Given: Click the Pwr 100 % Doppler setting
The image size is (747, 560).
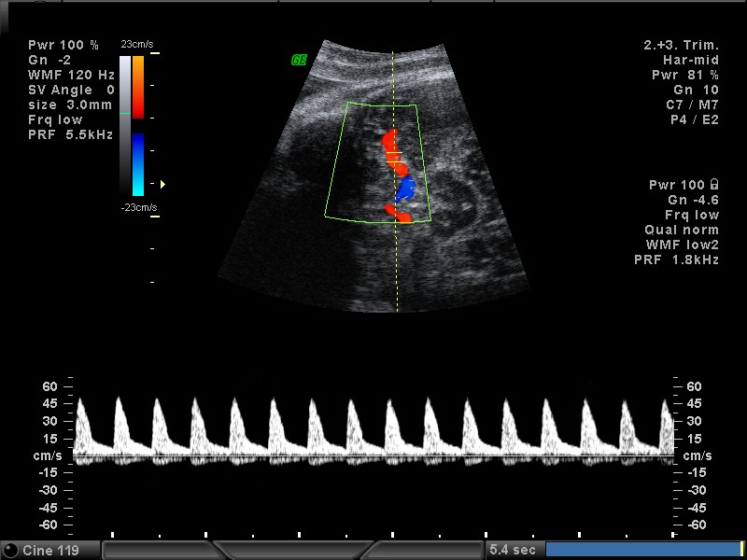Looking at the screenshot, I should 63,45.
